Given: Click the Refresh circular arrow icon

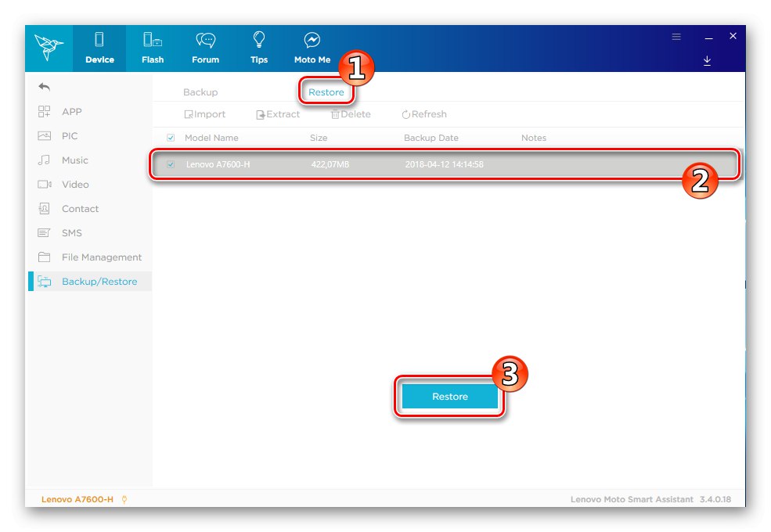Looking at the screenshot, I should [405, 114].
